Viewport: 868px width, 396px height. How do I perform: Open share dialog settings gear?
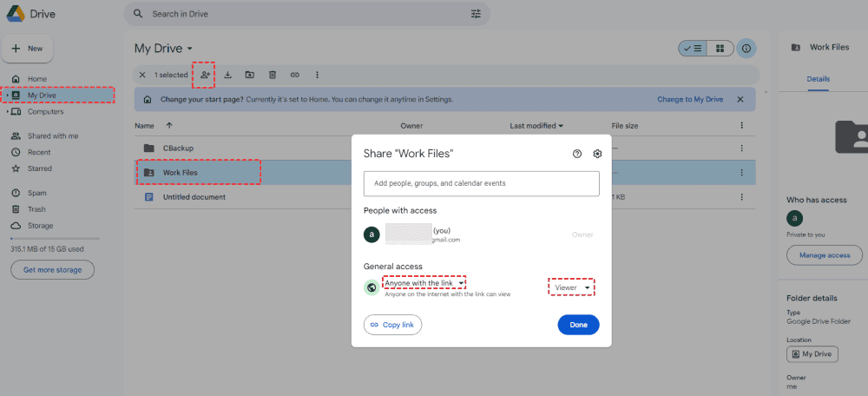597,154
